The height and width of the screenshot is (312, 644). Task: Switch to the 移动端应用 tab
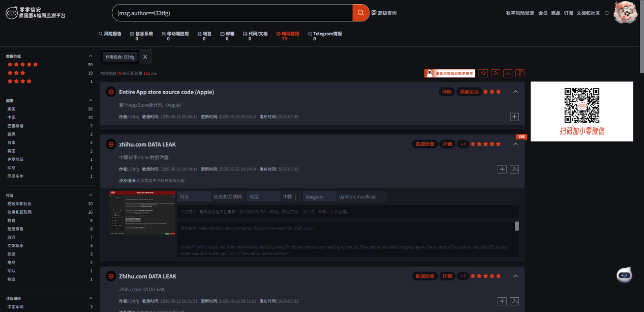(x=175, y=36)
